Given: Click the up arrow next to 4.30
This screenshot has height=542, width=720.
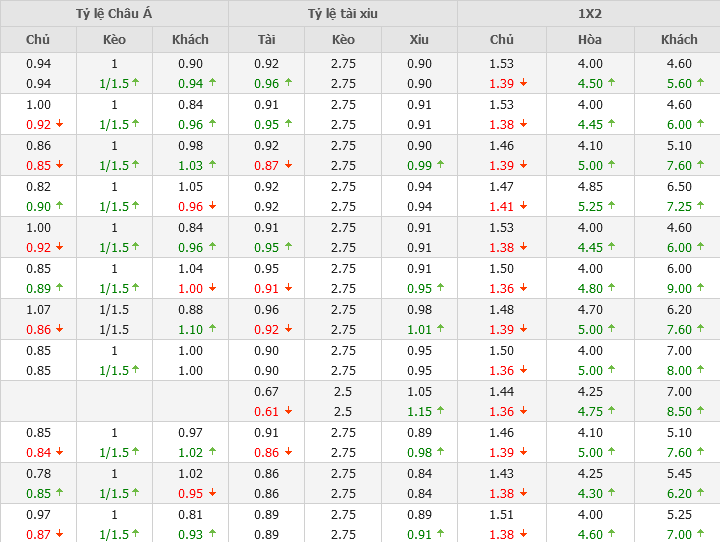Looking at the screenshot, I should 612,493.
